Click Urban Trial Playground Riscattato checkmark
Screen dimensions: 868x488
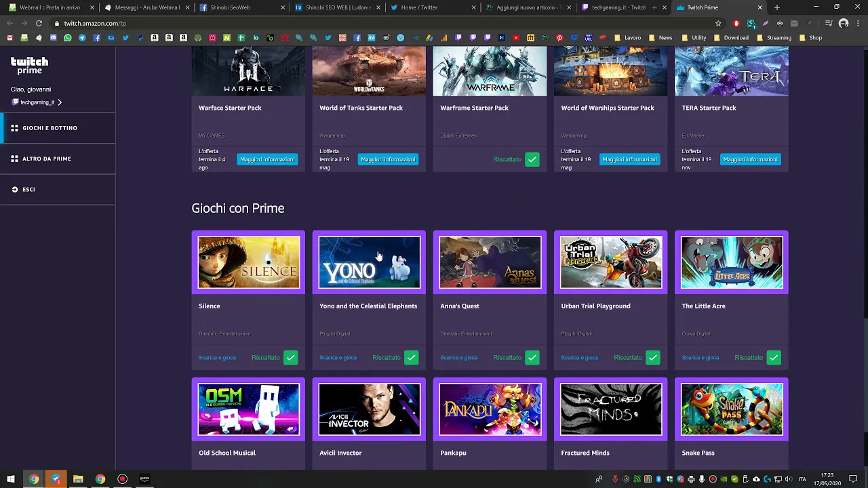click(x=653, y=357)
